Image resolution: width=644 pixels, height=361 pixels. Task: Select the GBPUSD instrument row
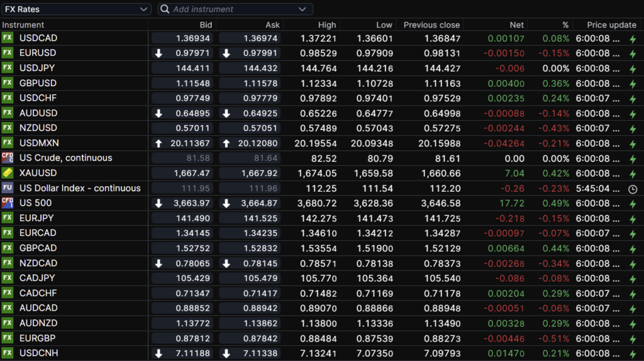pyautogui.click(x=38, y=83)
